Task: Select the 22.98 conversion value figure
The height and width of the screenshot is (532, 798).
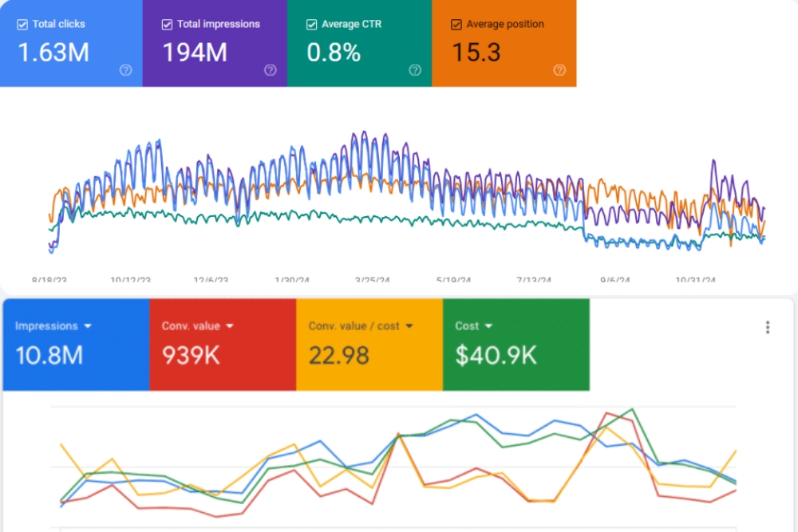Action: [339, 355]
